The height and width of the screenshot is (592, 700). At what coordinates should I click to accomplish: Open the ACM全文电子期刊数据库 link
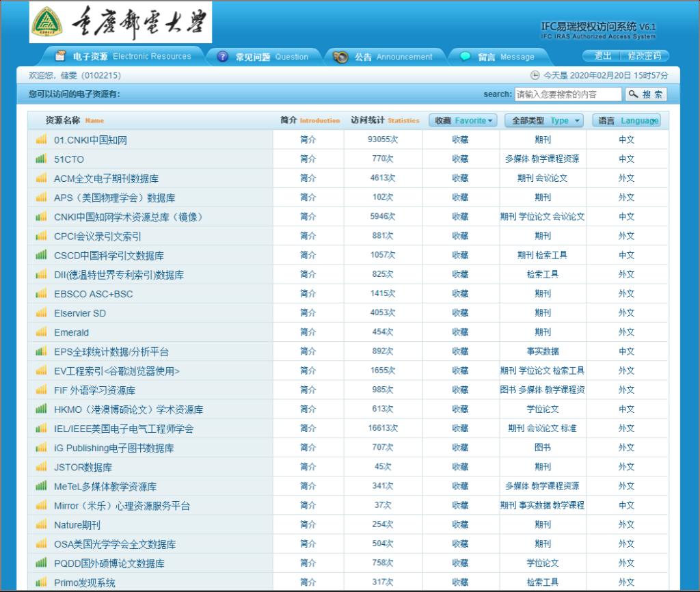tap(106, 178)
